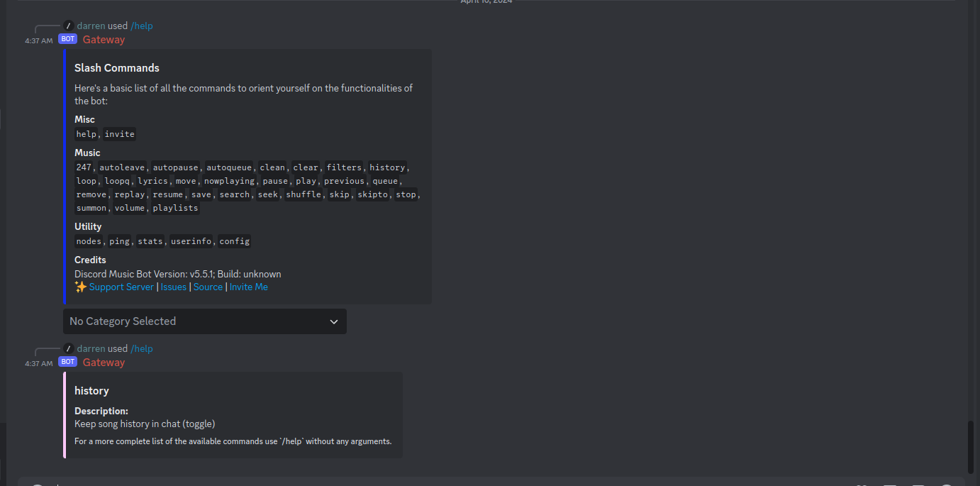Click the "filters" command tag

pyautogui.click(x=344, y=167)
